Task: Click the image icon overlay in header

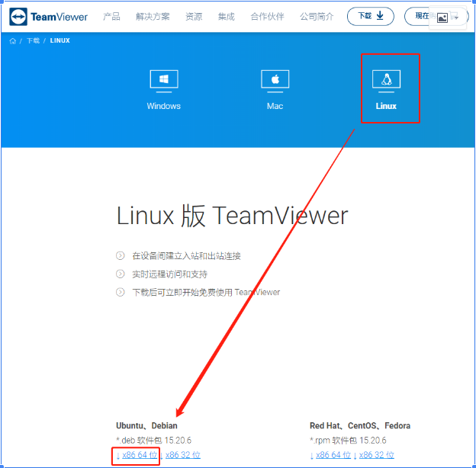Action: coord(442,18)
